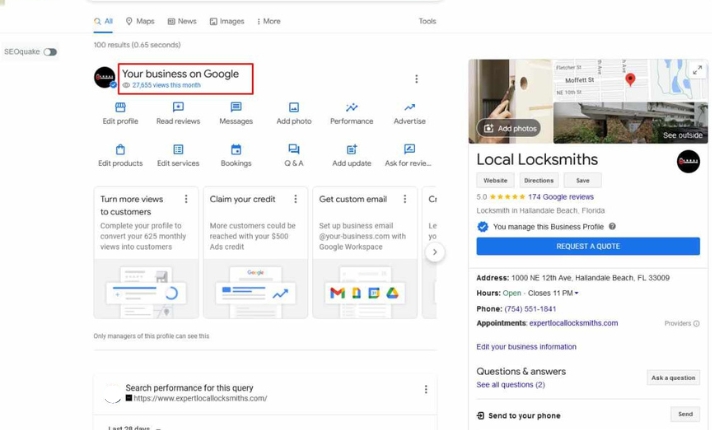Image resolution: width=712 pixels, height=430 pixels.
Task: Expand the map with fullscreen icon
Action: click(x=697, y=70)
